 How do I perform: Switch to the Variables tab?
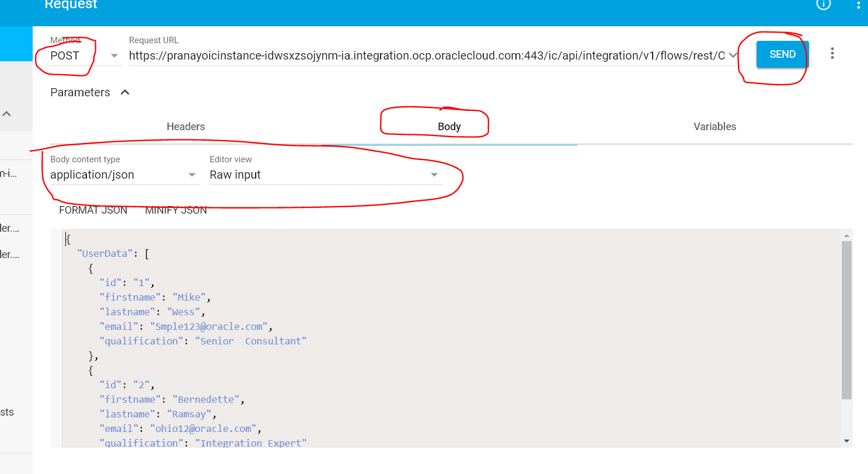pos(714,126)
